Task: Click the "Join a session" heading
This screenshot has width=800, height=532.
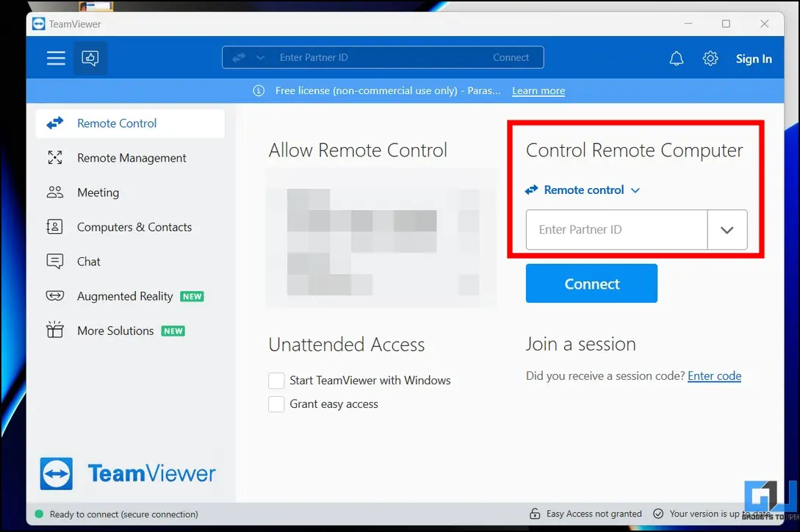Action: tap(580, 344)
